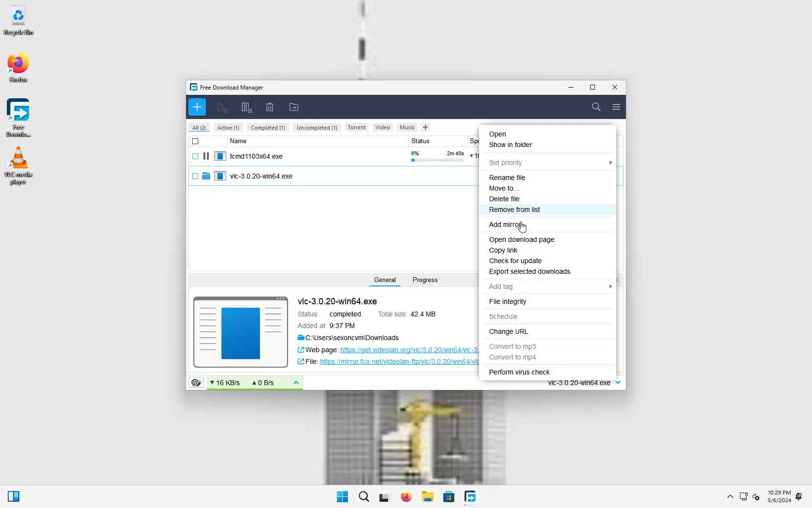Choose Change URL
The height and width of the screenshot is (508, 812).
pos(548,331)
